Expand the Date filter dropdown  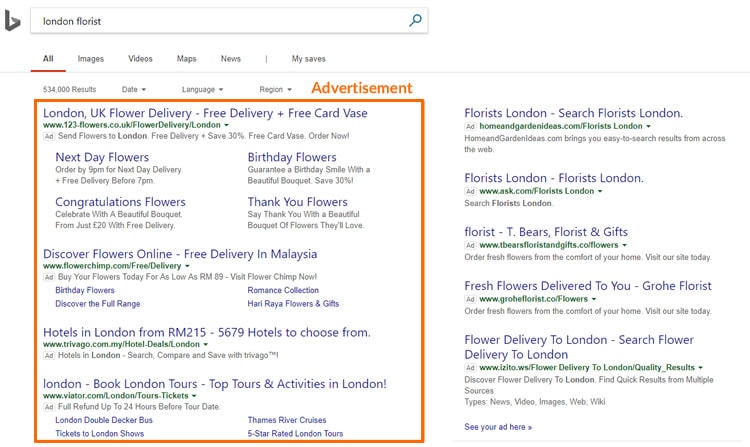tap(134, 89)
